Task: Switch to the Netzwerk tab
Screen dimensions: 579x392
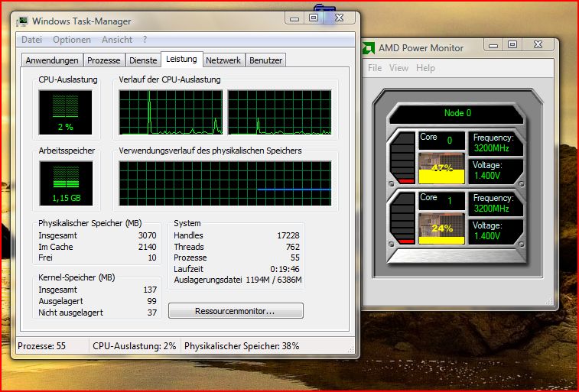Action: 223,60
